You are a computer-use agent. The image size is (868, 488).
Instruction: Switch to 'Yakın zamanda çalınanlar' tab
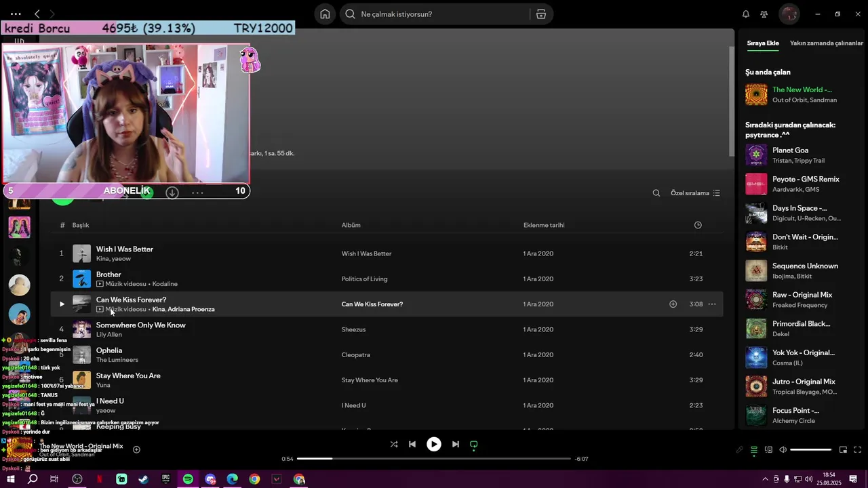coord(827,43)
